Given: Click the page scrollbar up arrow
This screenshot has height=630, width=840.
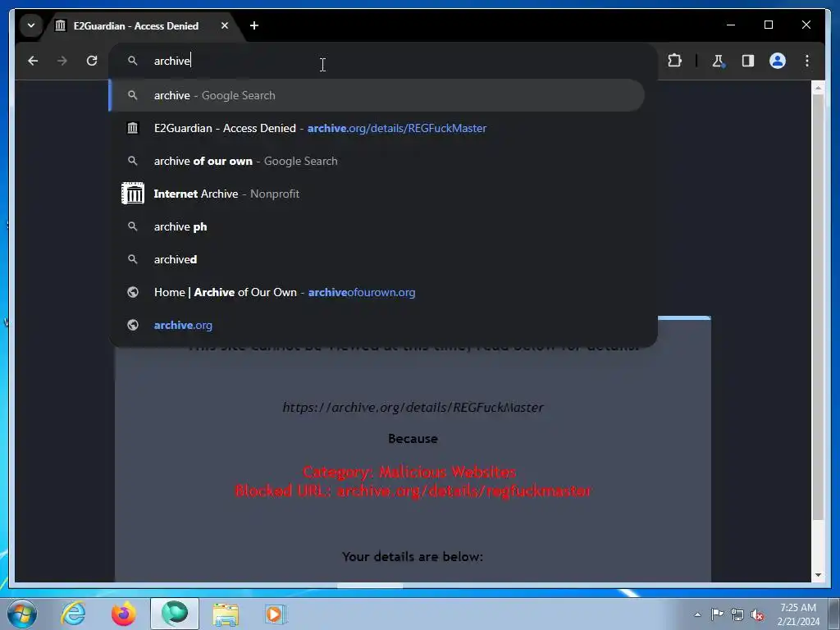Looking at the screenshot, I should tap(818, 87).
